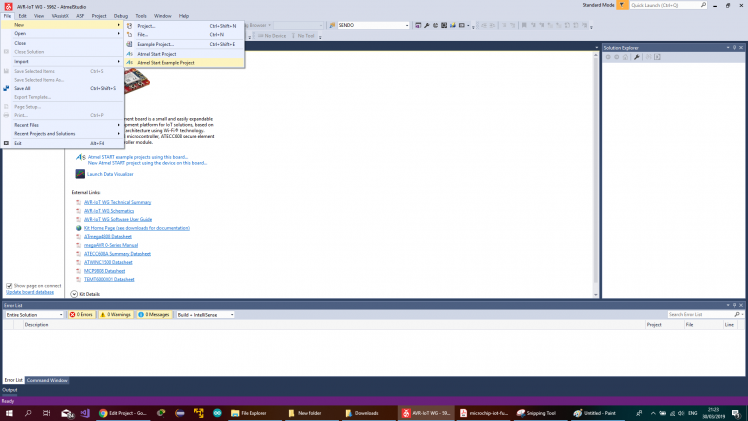Uncheck Show page on connect checkbox
This screenshot has width=748, height=421.
point(9,285)
